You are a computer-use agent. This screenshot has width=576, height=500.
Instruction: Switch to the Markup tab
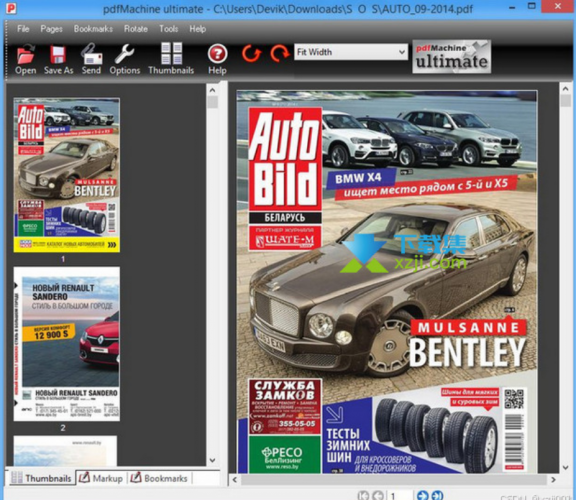[101, 478]
